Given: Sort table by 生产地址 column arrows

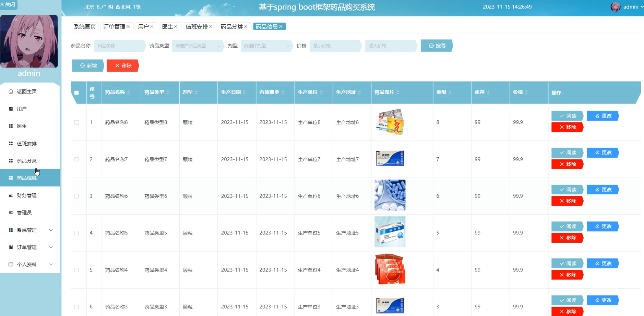Looking at the screenshot, I should (x=360, y=93).
